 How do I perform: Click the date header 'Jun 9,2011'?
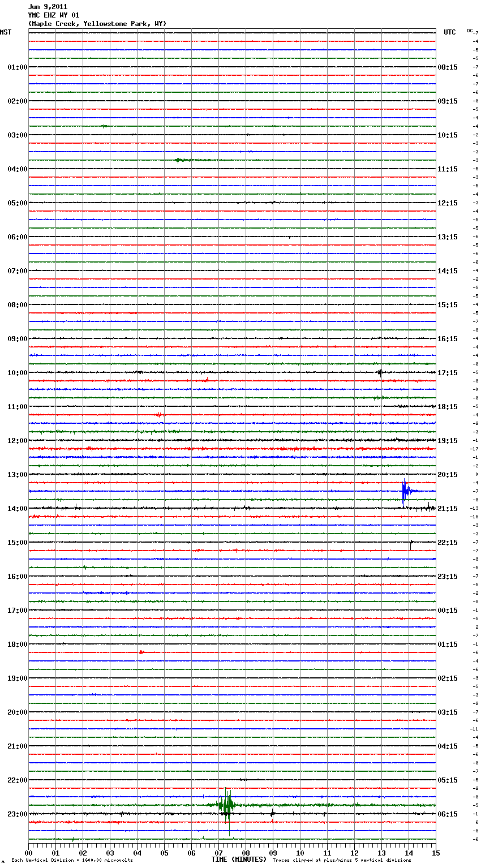pyautogui.click(x=48, y=7)
